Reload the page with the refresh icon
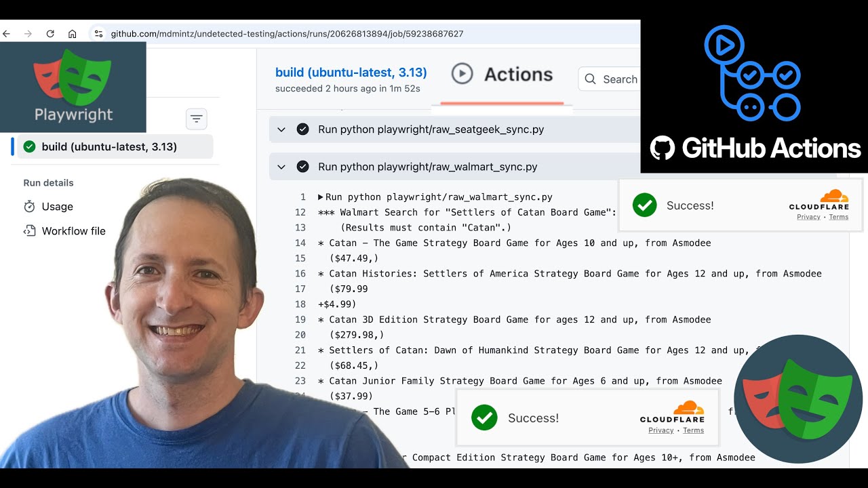Screen dimensions: 868x488 click(x=50, y=33)
